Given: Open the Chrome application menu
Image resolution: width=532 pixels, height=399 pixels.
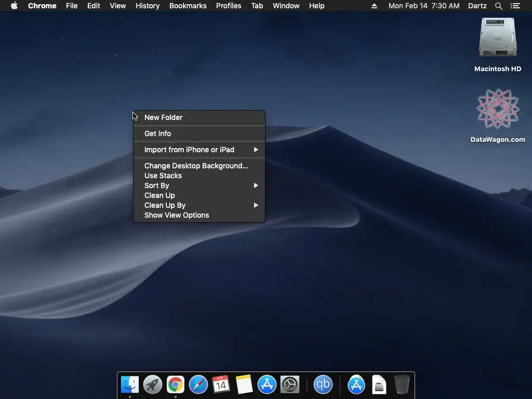Looking at the screenshot, I should [x=42, y=6].
